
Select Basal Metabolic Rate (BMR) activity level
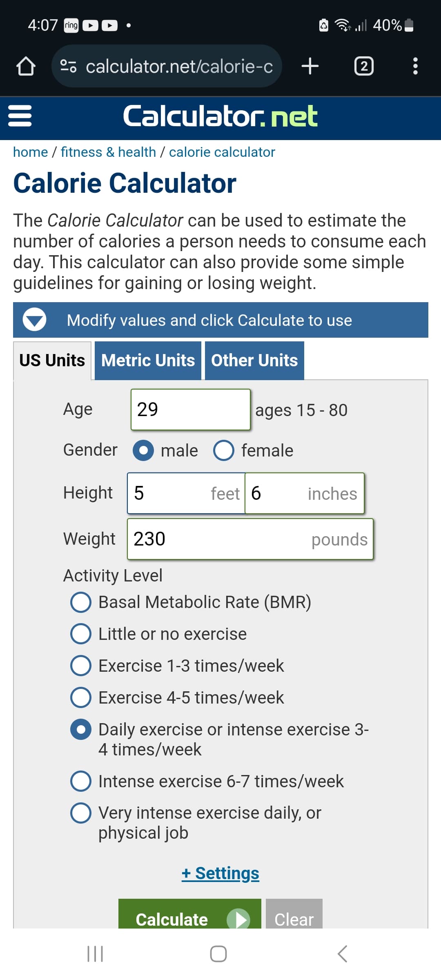click(x=81, y=602)
